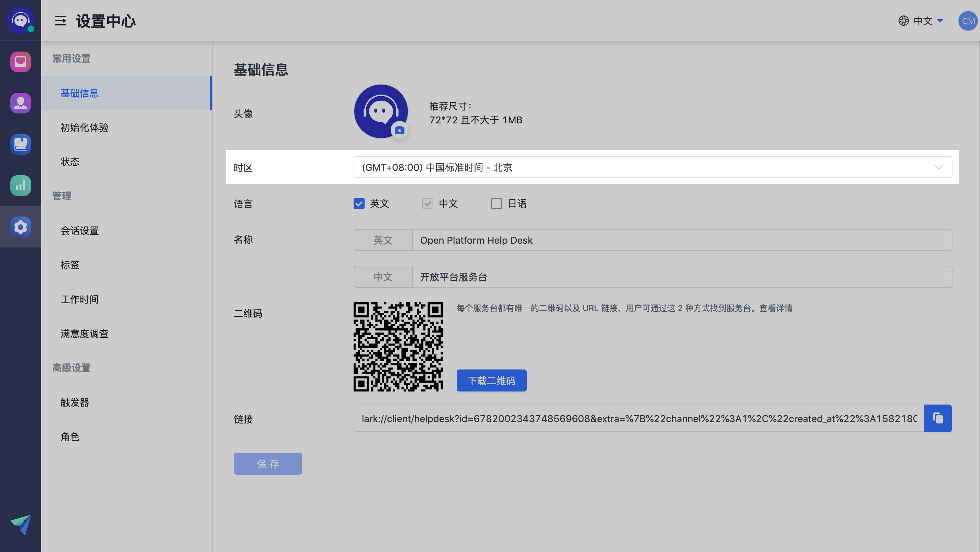Click the 中文 prefix label in name field
This screenshot has width=980, height=552.
pyautogui.click(x=383, y=277)
